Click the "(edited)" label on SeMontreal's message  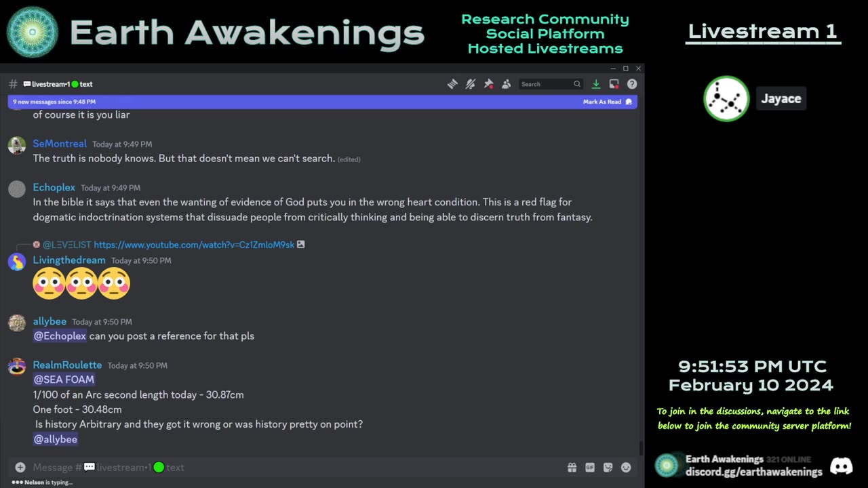point(349,159)
